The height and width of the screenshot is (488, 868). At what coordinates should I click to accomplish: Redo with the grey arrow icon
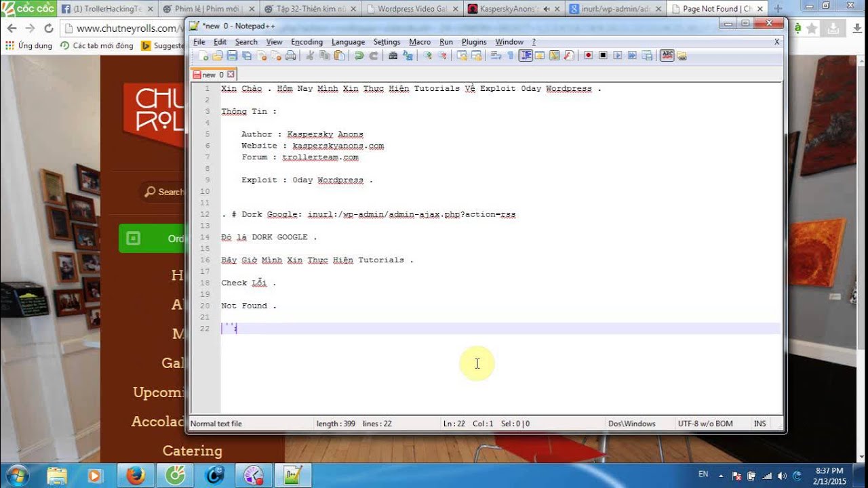tap(374, 56)
